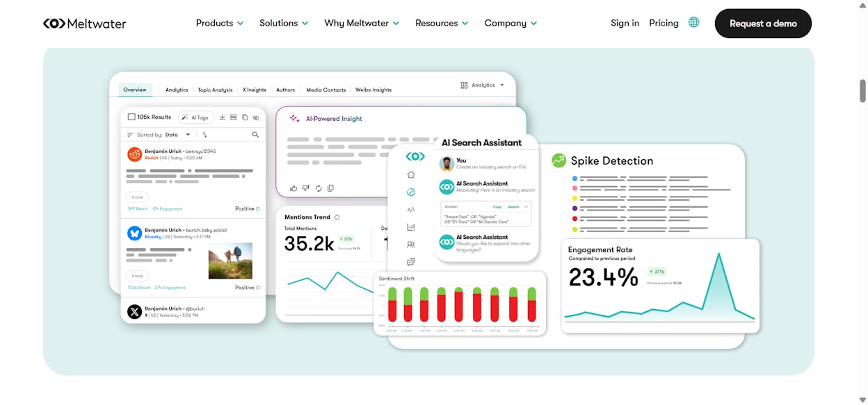This screenshot has width=868, height=405.
Task: Toggle the hidden-eye visibility icon
Action: pos(255,117)
